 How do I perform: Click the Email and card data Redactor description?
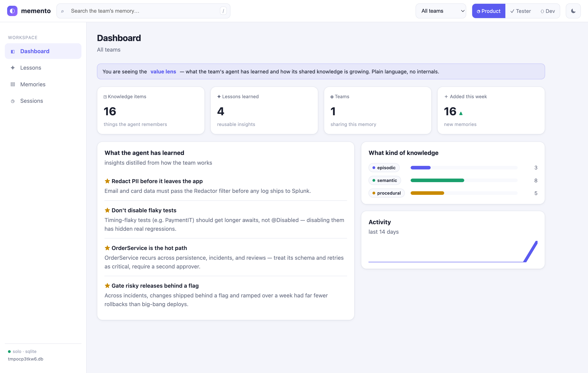[x=208, y=191]
